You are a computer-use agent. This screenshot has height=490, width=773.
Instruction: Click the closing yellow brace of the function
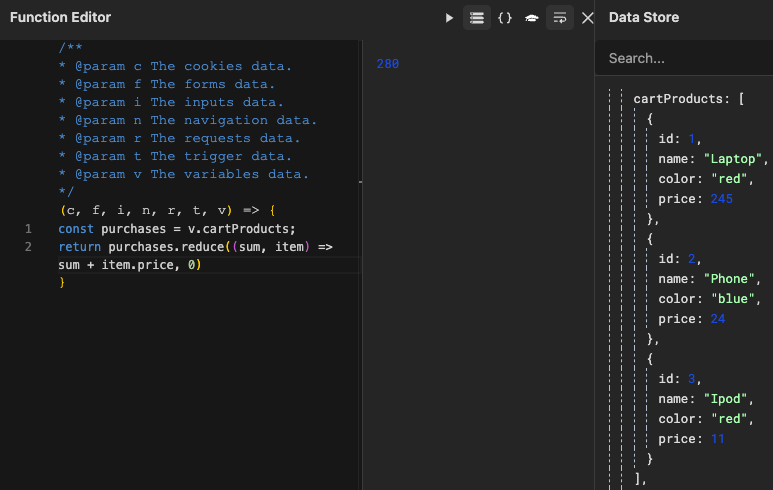(62, 282)
